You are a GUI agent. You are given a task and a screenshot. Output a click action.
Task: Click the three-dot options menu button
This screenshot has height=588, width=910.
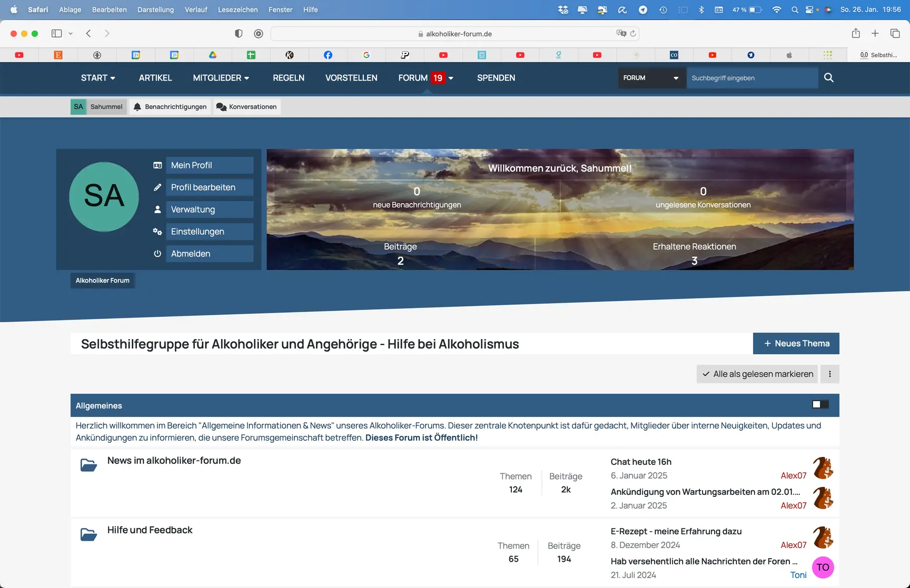point(829,374)
